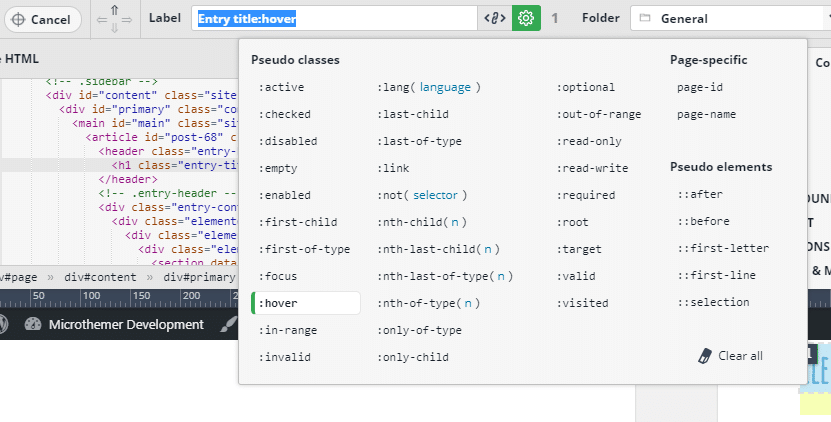Click the directional arrows navigation icon
831x422 pixels.
[x=114, y=20]
